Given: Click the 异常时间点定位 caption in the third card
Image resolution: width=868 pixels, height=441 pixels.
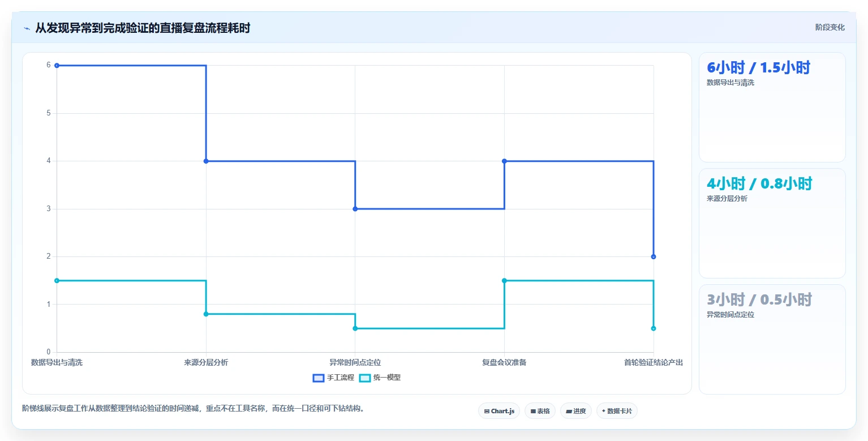Looking at the screenshot, I should [x=731, y=315].
